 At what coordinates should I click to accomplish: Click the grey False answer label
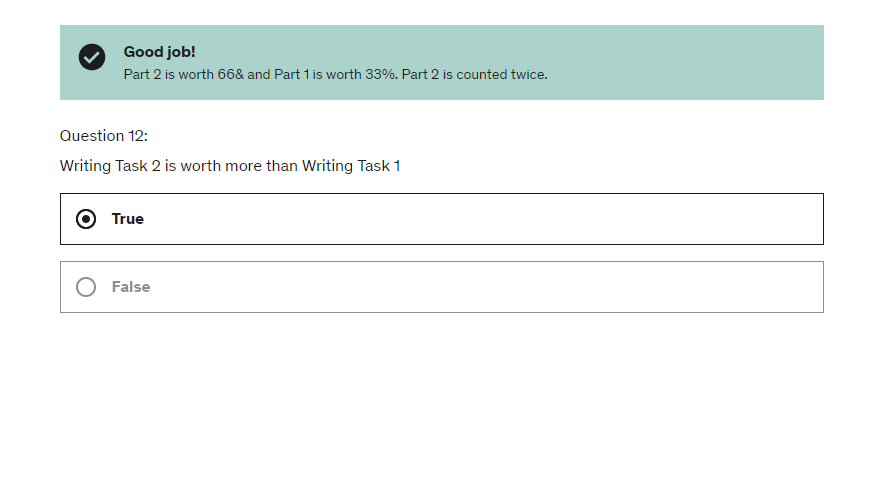[131, 287]
